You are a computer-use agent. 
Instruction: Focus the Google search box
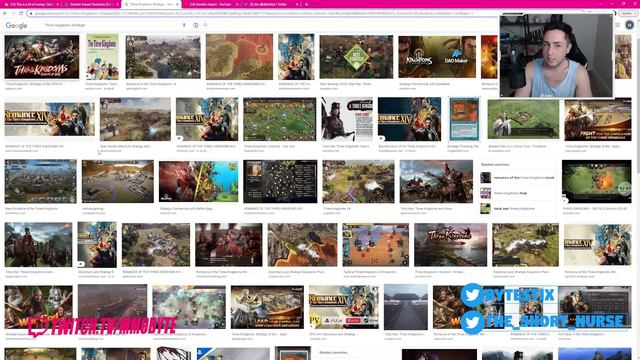point(112,25)
